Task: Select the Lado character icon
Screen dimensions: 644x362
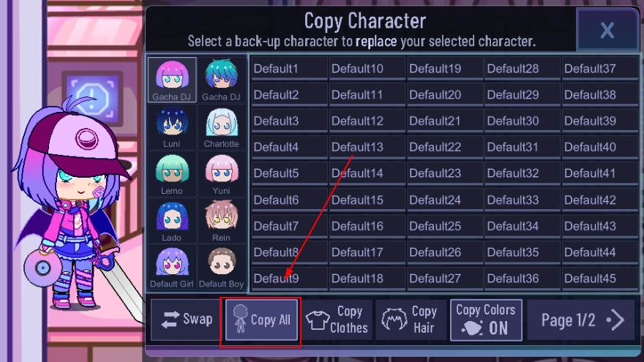Action: click(172, 220)
